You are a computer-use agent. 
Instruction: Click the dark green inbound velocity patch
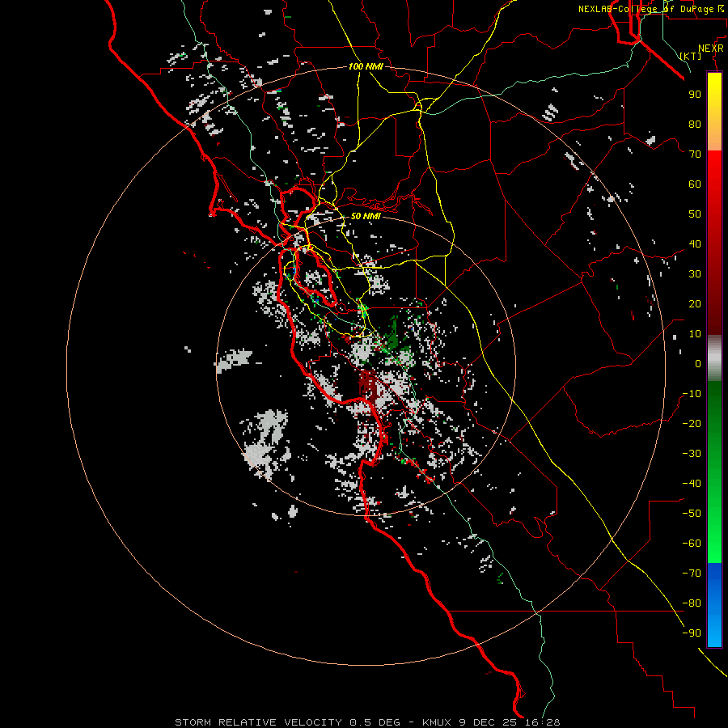click(392, 335)
